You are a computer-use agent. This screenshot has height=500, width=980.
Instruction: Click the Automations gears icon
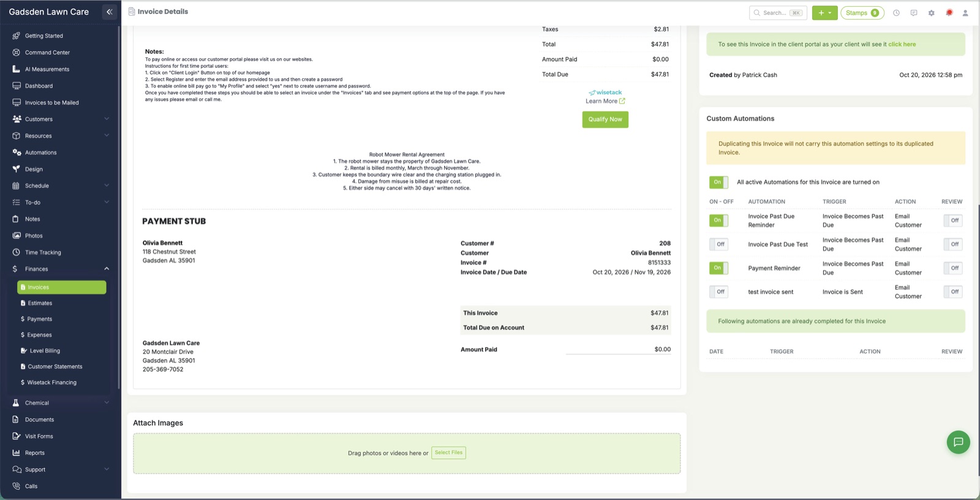click(x=17, y=152)
